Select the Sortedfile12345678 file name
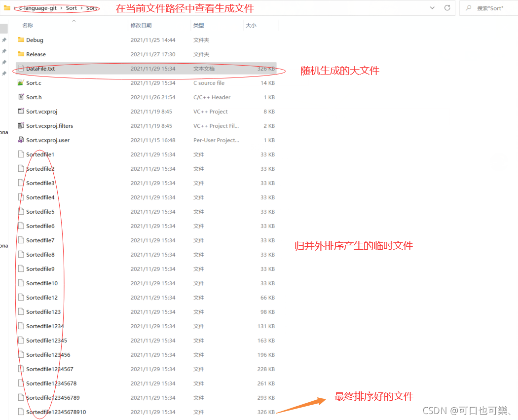The height and width of the screenshot is (420, 518). (x=51, y=383)
